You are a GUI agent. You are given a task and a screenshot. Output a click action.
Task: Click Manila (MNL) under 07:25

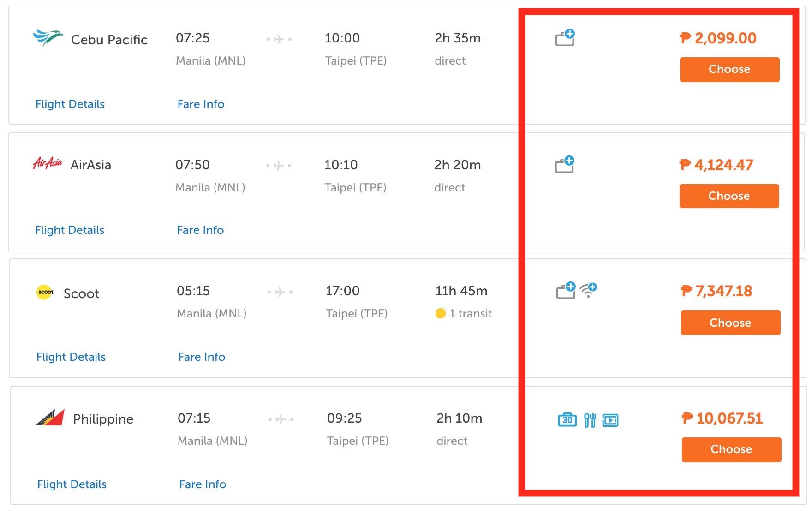(x=211, y=61)
